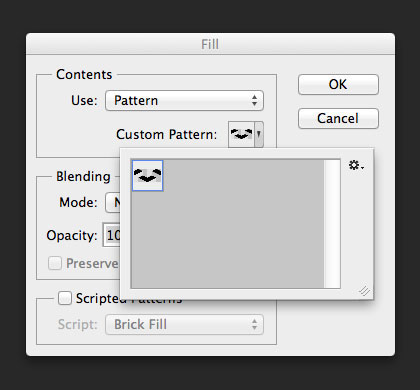Click the Opacity label
Viewport: 420px width, 390px height.
(x=72, y=235)
